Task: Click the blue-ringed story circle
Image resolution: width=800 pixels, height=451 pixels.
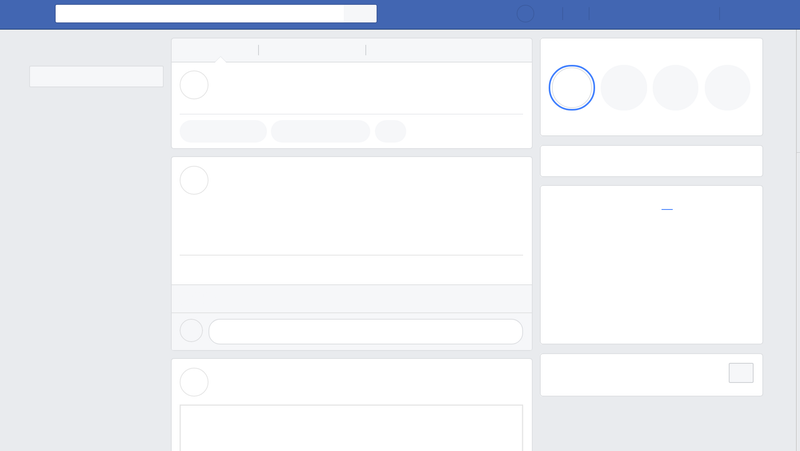Action: click(x=571, y=88)
